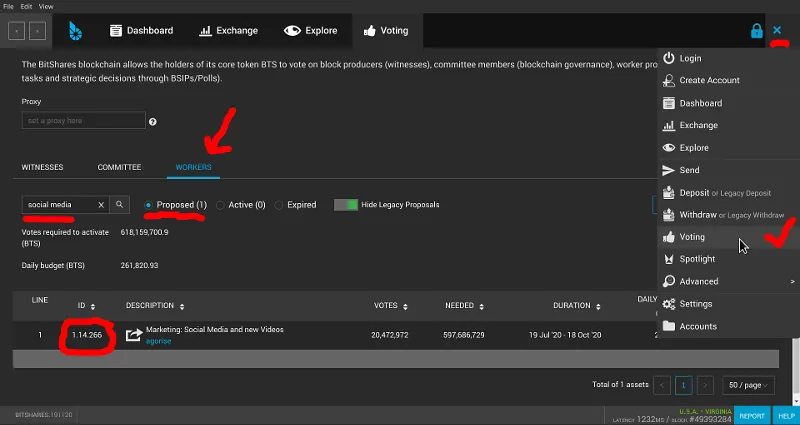Open worker proposal share arrow icon
The height and width of the screenshot is (425, 800).
(x=134, y=335)
